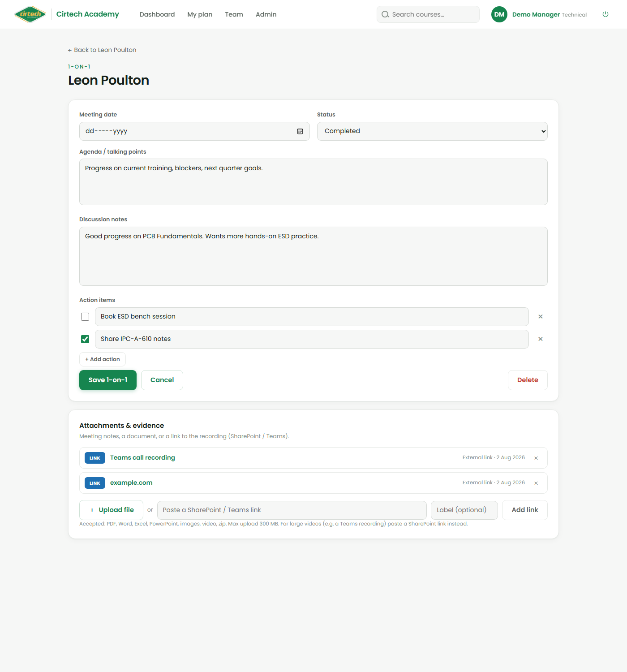Screen dimensions: 627x672
Task: Check the Book ESD bench session checkbox
Action: click(85, 317)
